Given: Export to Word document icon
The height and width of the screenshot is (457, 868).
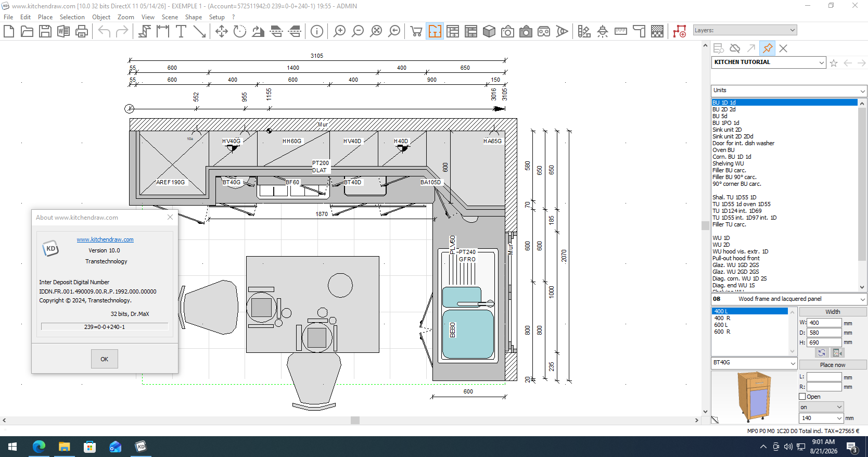Looking at the screenshot, I should [63, 31].
